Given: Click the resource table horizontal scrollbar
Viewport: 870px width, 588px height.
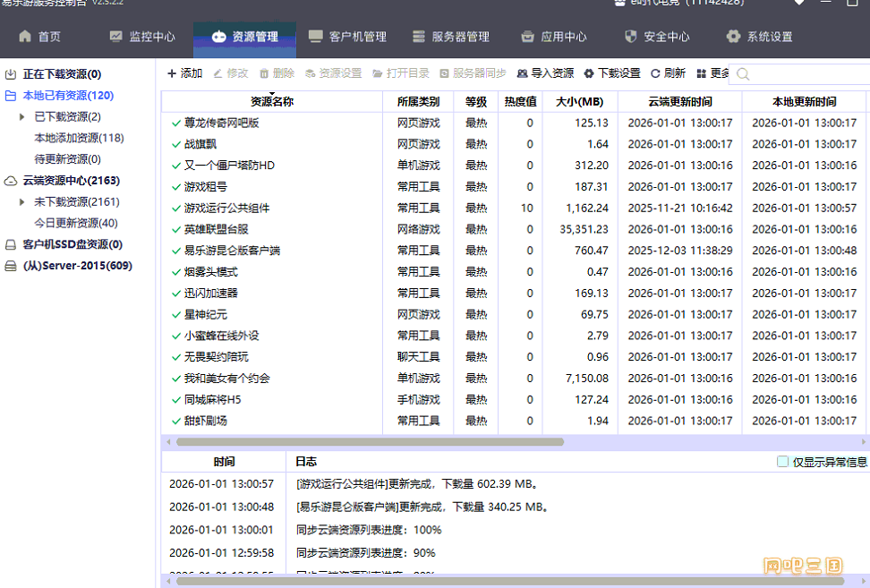Looking at the screenshot, I should tap(370, 441).
